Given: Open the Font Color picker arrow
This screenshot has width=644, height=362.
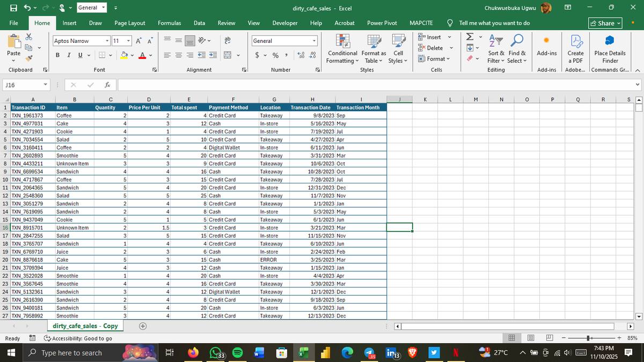Looking at the screenshot, I should (x=151, y=55).
